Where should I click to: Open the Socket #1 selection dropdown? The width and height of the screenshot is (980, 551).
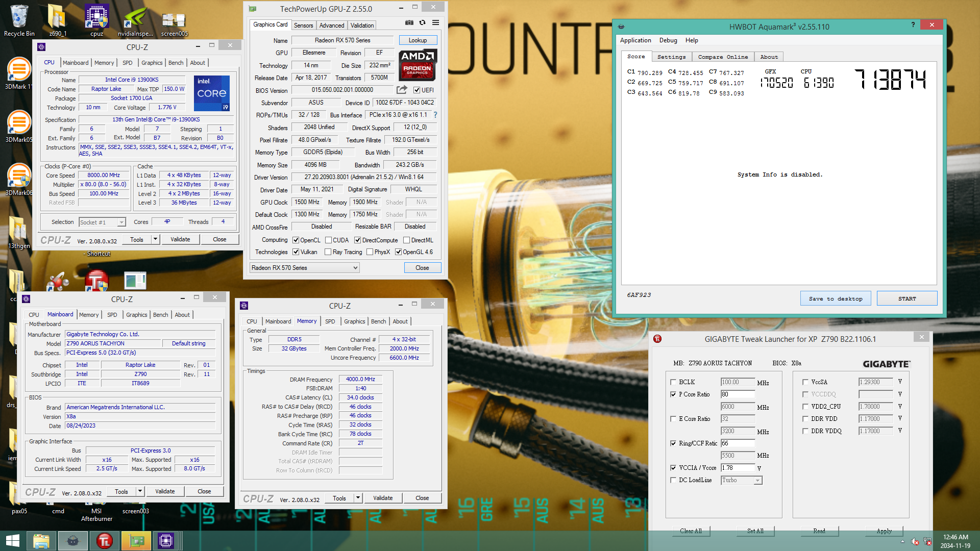[102, 222]
